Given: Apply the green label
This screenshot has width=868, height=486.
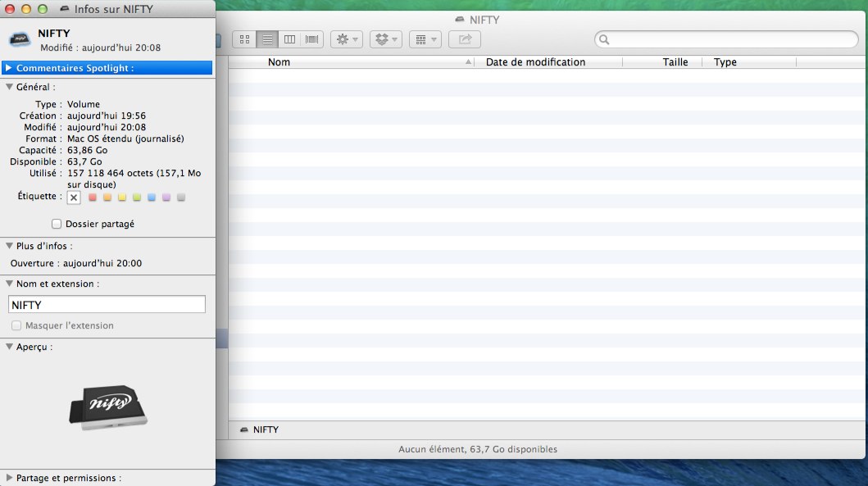Looking at the screenshot, I should click(137, 197).
